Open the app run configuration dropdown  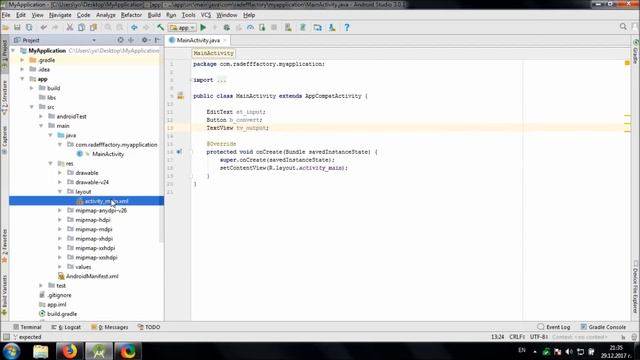(x=183, y=27)
